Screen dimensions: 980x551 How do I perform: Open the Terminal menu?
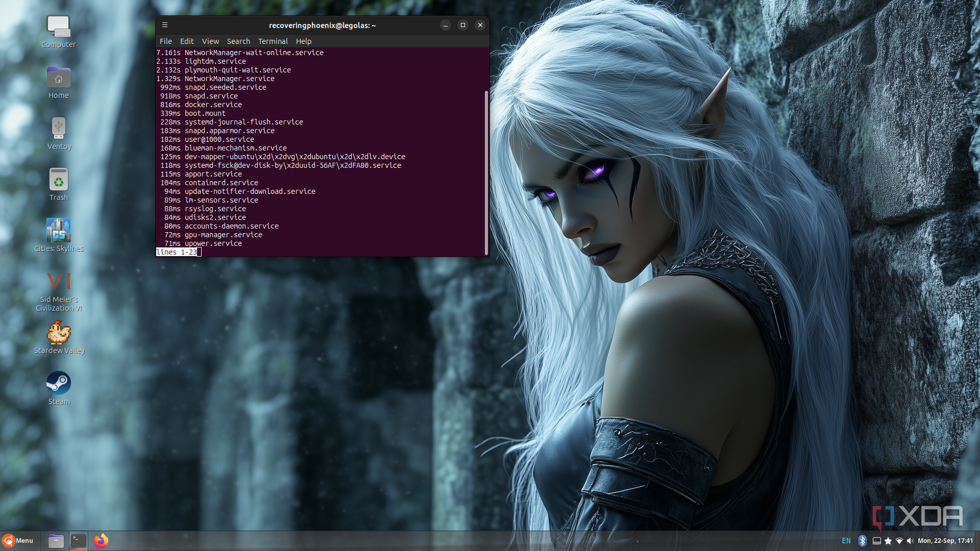pos(273,41)
